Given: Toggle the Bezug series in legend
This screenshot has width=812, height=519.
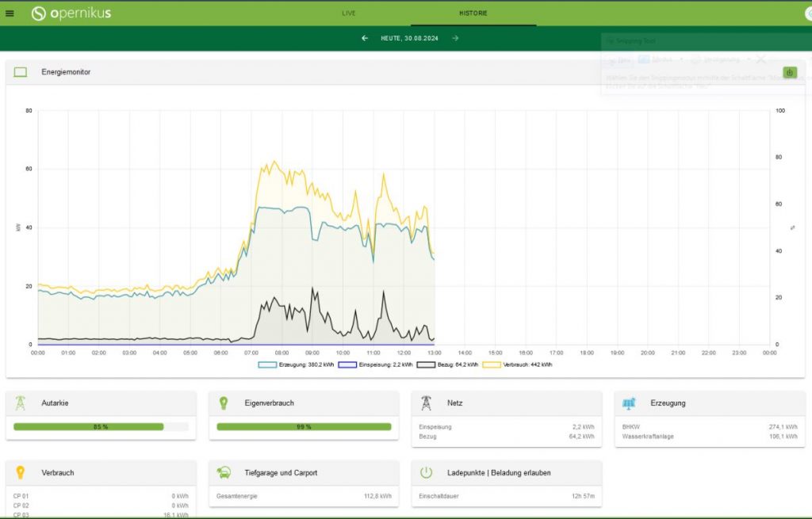Looking at the screenshot, I should tap(448, 364).
